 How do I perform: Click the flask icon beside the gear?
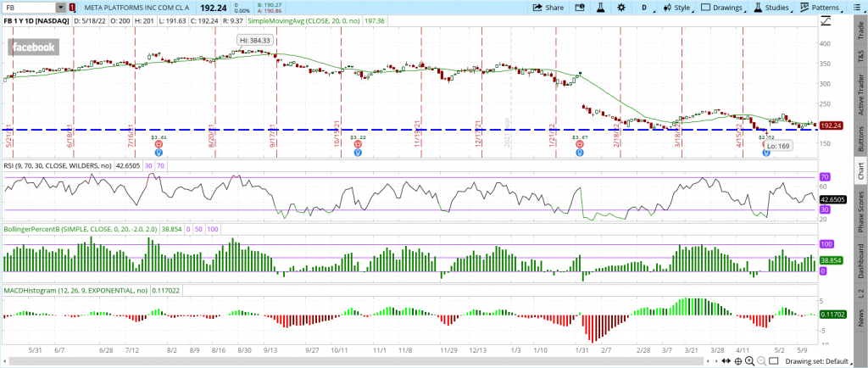pos(598,8)
